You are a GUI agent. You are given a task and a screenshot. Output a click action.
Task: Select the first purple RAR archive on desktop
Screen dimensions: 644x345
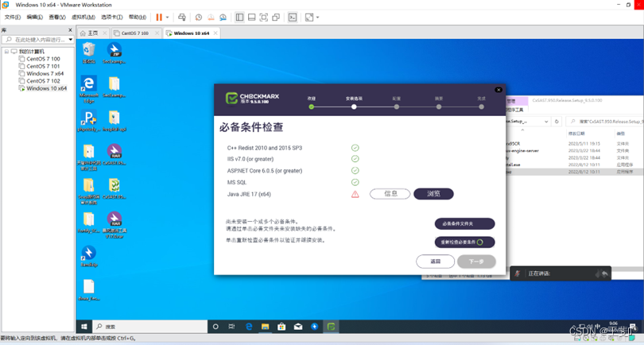(x=114, y=154)
